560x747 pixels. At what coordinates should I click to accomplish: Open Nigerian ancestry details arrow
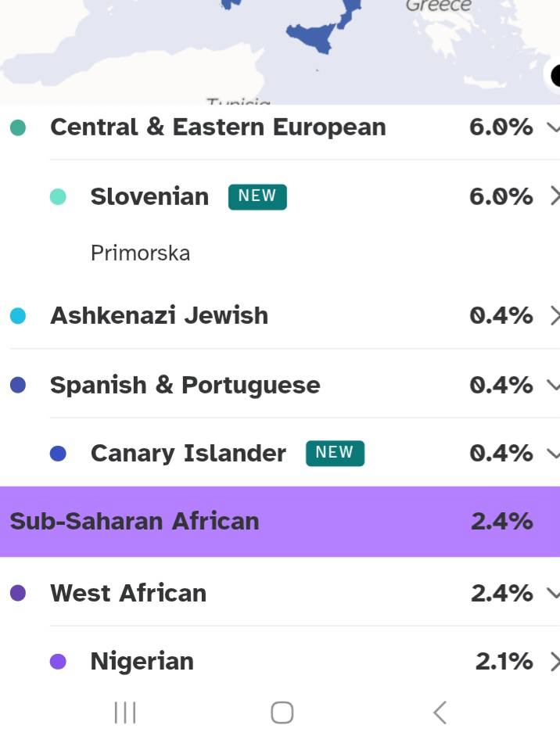554,661
